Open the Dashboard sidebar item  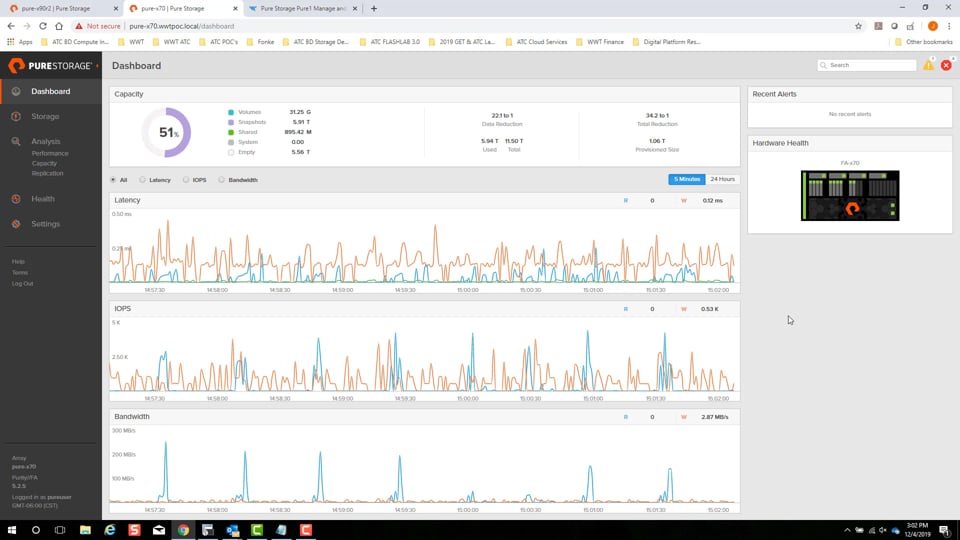click(51, 91)
